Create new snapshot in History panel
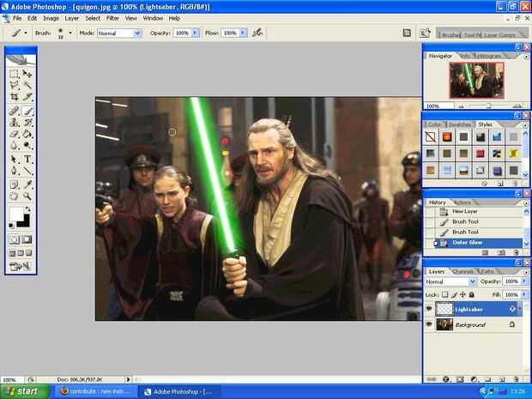 click(501, 252)
